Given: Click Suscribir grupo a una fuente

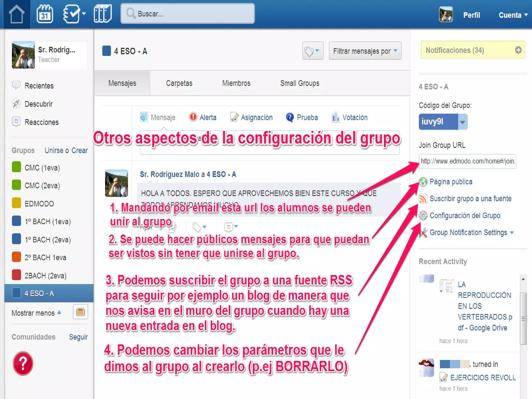Looking at the screenshot, I should [x=470, y=199].
